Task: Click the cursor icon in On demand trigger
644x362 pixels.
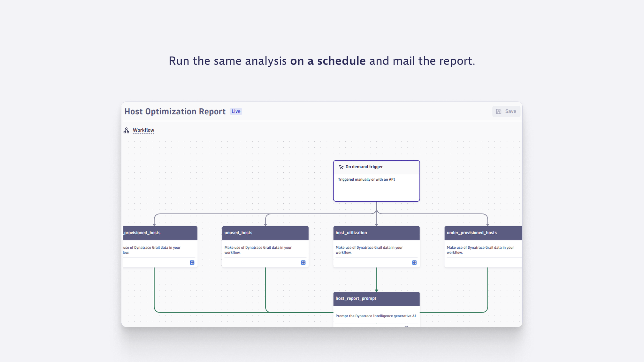Action: 341,167
